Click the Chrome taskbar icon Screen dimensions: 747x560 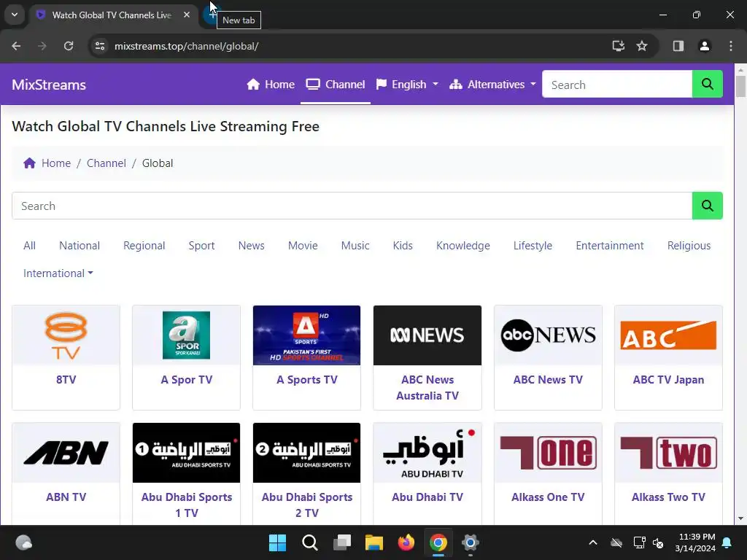(438, 542)
